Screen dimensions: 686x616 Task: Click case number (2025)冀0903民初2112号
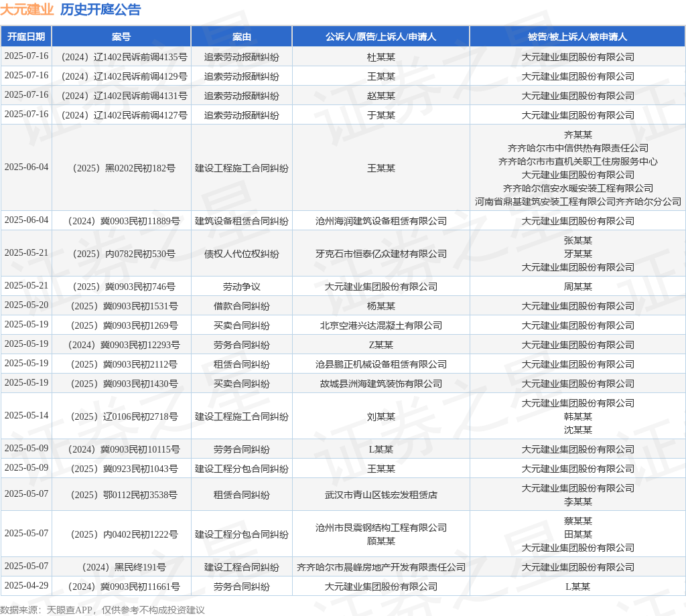(124, 364)
